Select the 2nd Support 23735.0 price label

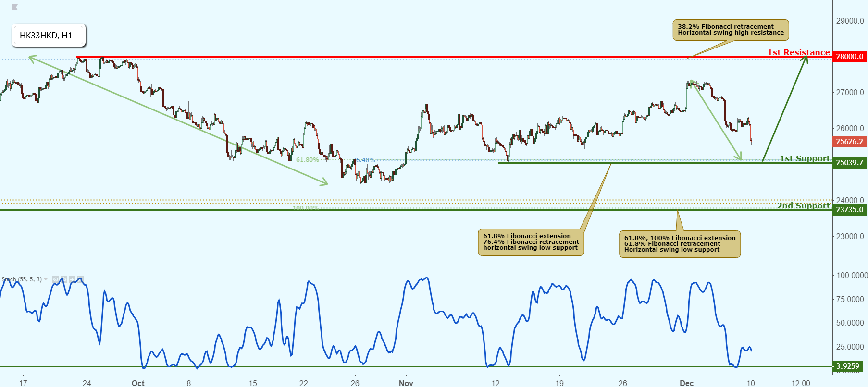coord(850,210)
